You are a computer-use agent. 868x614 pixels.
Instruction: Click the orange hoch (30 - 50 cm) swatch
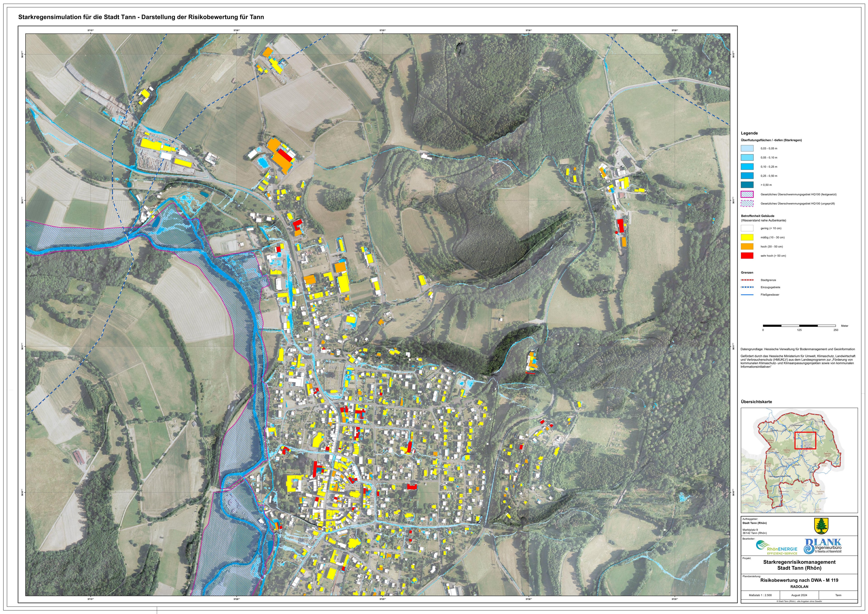747,246
